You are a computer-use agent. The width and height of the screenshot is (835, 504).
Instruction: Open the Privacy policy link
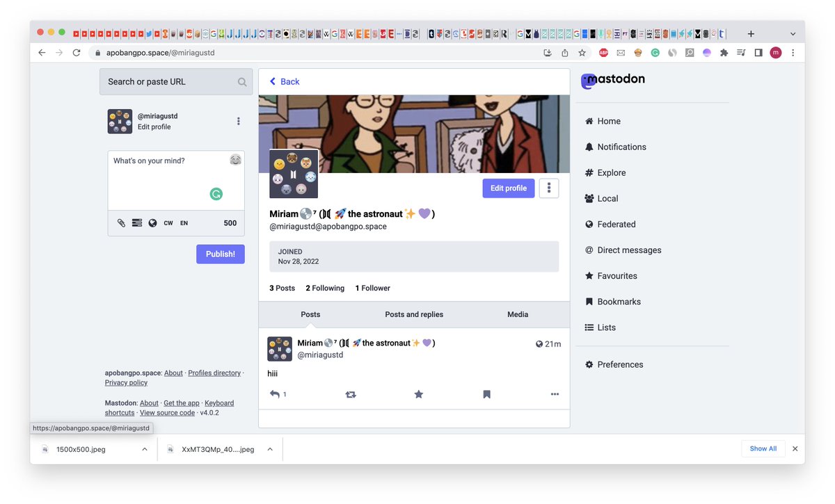(126, 382)
